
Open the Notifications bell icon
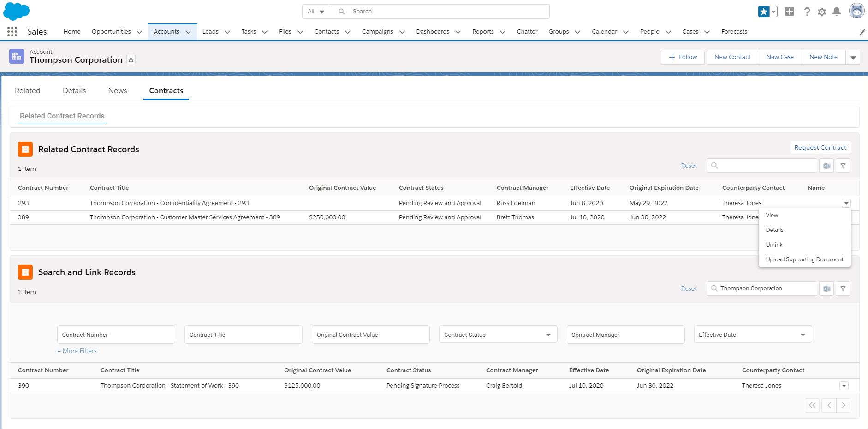coord(837,12)
